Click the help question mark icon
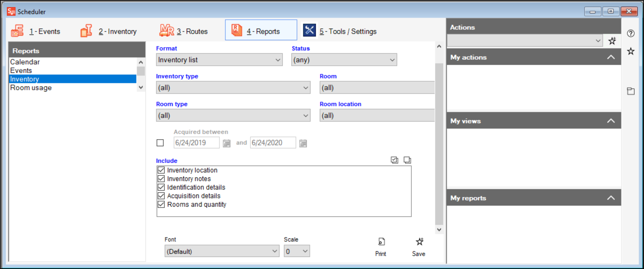Image resolution: width=644 pixels, height=269 pixels. click(x=631, y=34)
